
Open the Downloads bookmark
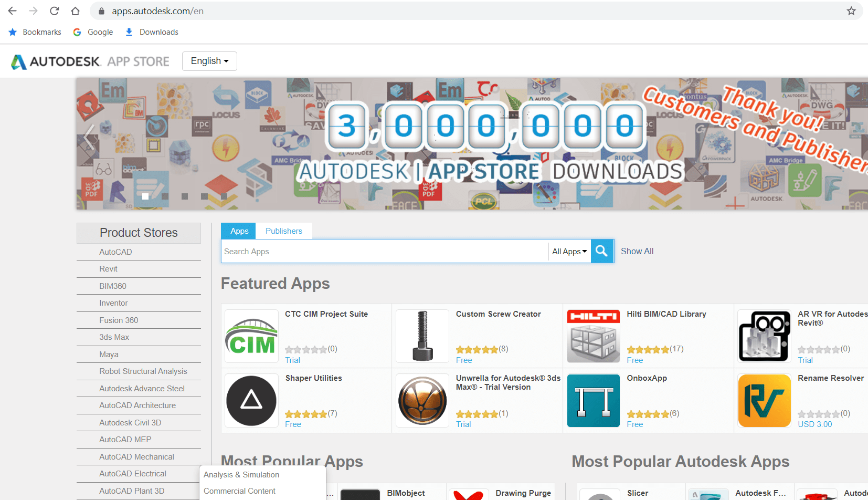pos(152,32)
